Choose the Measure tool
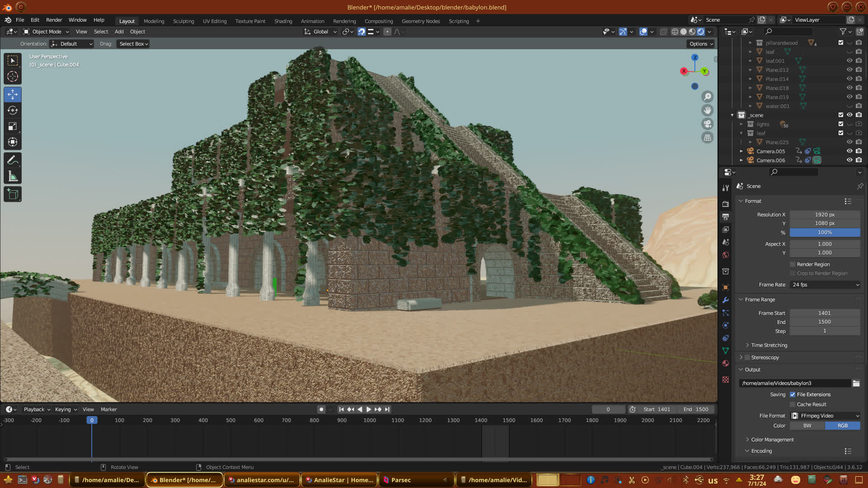The width and height of the screenshot is (868, 488). [13, 177]
